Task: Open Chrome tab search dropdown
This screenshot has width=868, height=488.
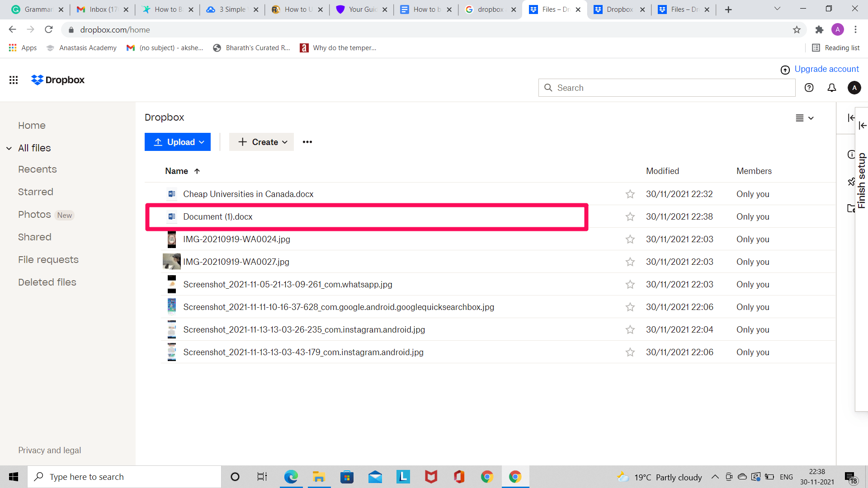Action: click(777, 9)
